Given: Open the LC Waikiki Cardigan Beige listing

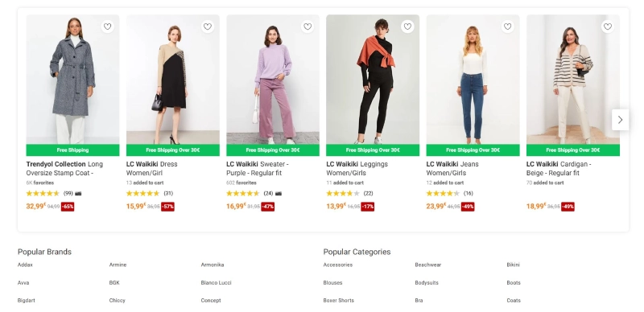Looking at the screenshot, I should coord(559,168).
